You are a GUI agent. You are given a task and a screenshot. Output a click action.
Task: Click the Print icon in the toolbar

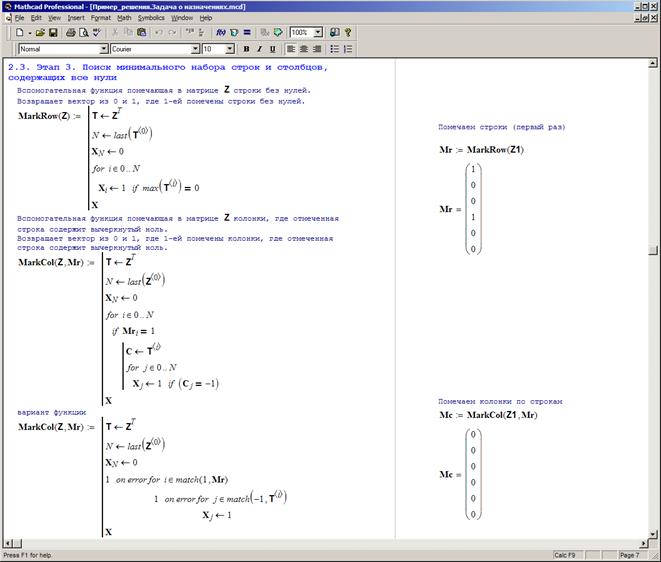coord(71,32)
